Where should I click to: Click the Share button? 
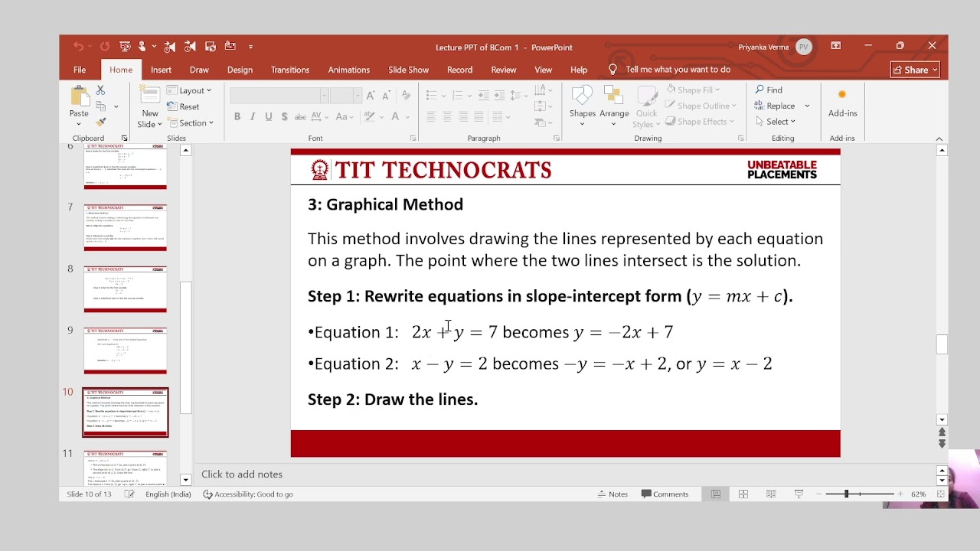(x=916, y=70)
